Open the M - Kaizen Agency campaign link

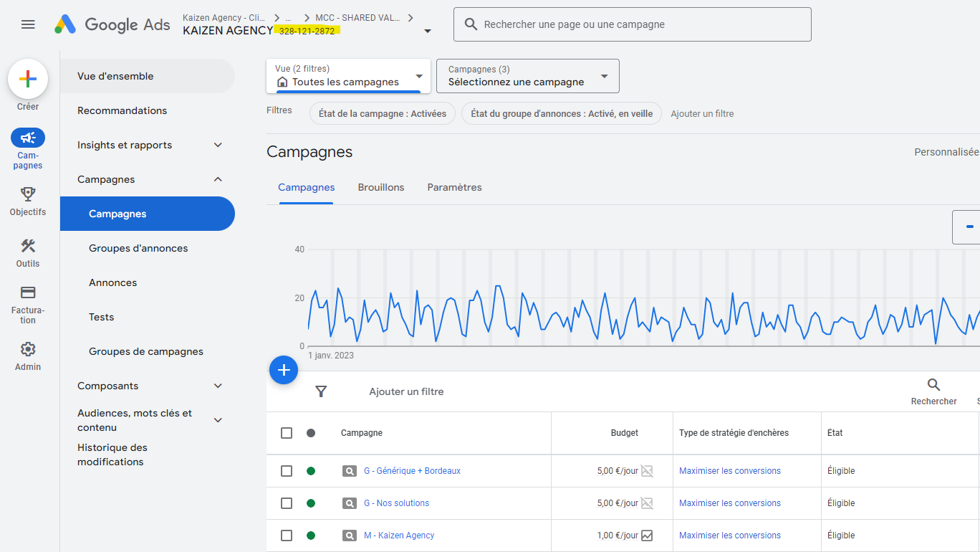click(399, 536)
